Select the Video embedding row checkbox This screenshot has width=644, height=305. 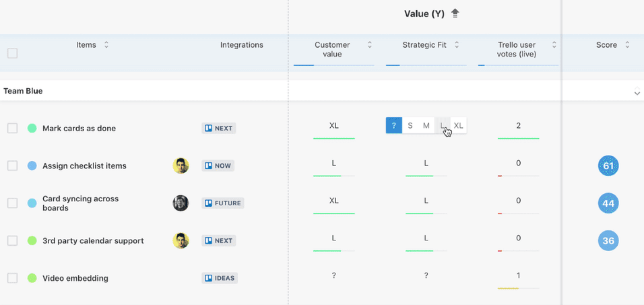12,278
